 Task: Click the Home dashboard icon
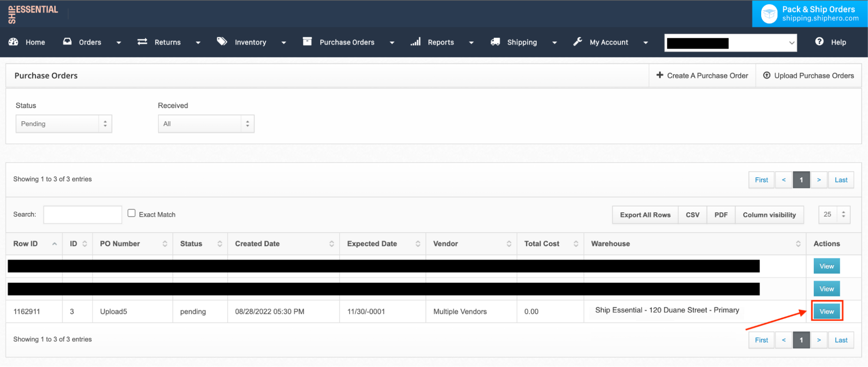pyautogui.click(x=13, y=42)
